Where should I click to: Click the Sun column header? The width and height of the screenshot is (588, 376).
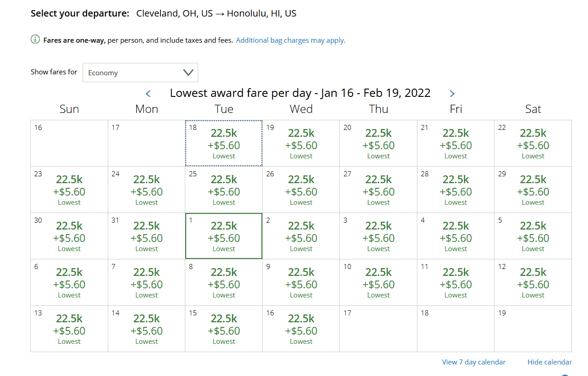pyautogui.click(x=69, y=109)
